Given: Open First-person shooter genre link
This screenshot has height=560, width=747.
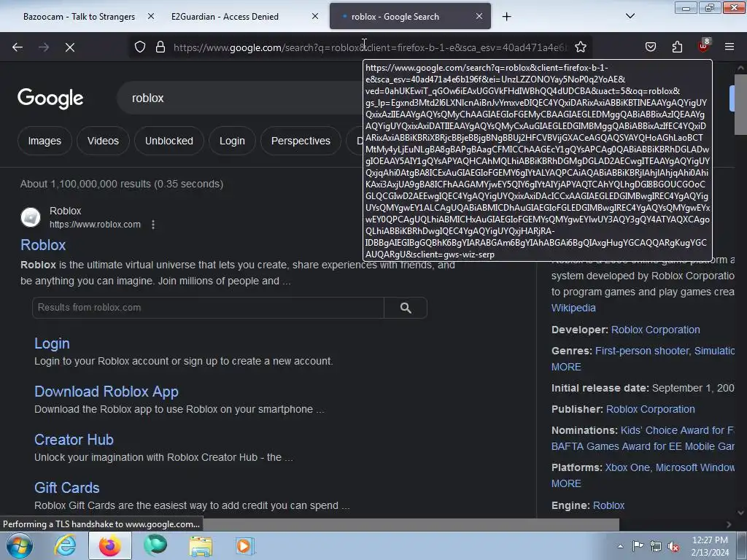Looking at the screenshot, I should click(642, 351).
